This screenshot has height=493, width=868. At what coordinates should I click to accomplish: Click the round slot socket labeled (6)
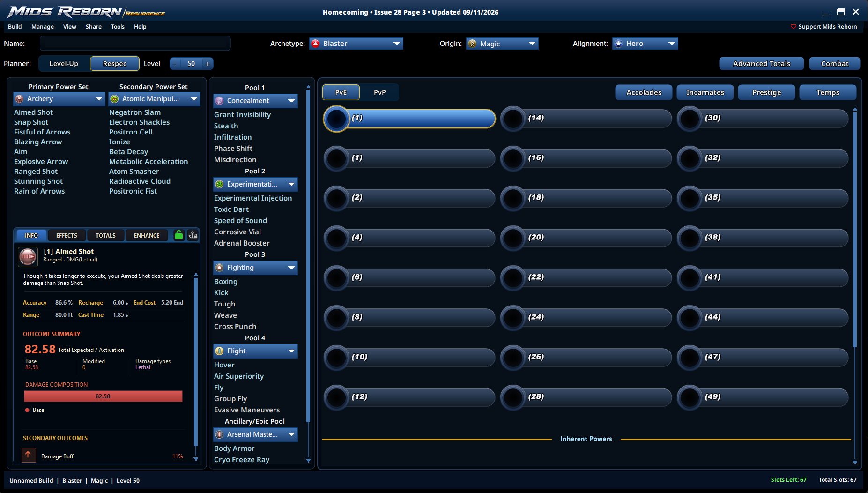click(337, 278)
